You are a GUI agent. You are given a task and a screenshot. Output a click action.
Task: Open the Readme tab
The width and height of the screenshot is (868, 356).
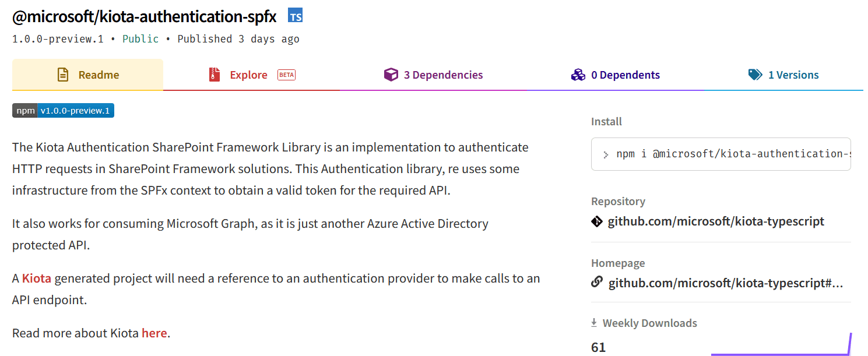(x=87, y=75)
